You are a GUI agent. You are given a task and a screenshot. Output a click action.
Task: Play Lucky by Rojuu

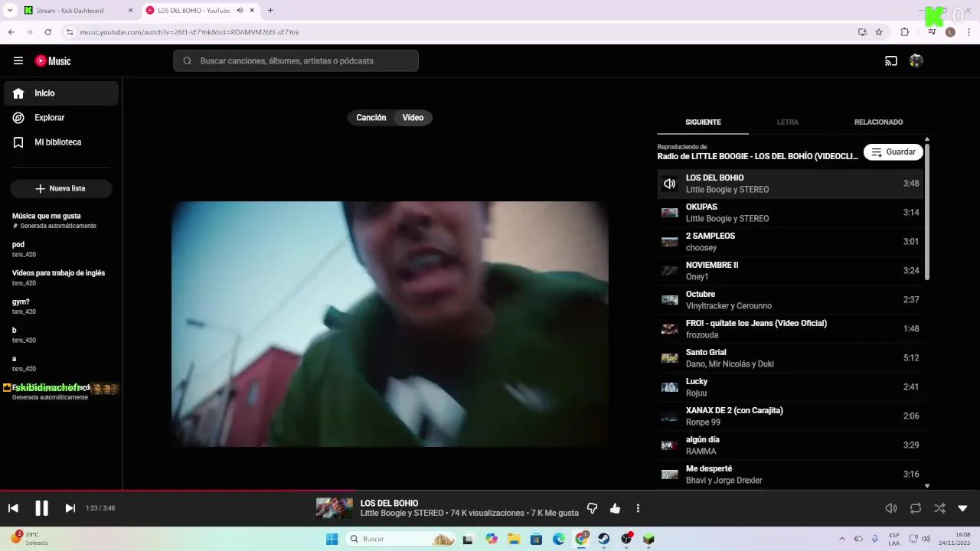790,387
